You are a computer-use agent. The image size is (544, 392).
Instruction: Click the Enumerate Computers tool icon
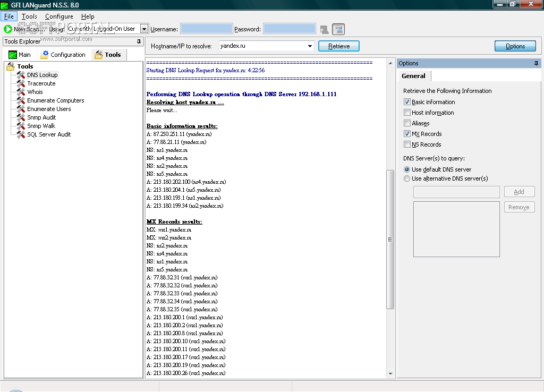click(x=21, y=100)
